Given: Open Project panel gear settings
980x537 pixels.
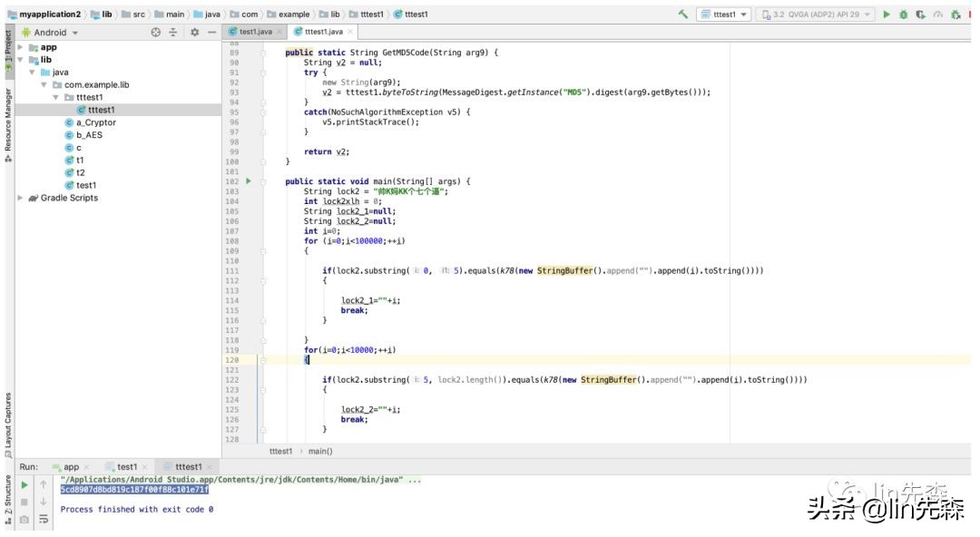Looking at the screenshot, I should point(194,32).
